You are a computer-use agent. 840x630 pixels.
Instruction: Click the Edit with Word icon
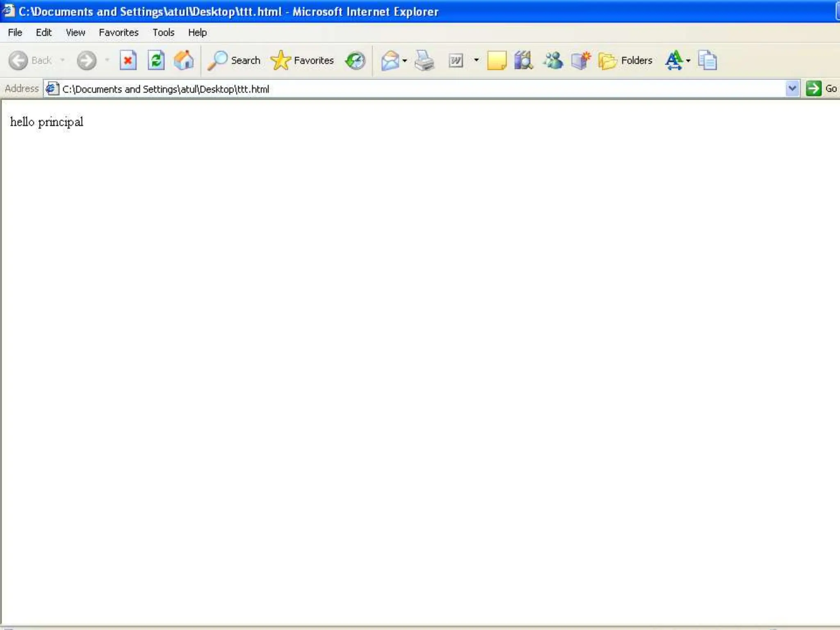(456, 61)
